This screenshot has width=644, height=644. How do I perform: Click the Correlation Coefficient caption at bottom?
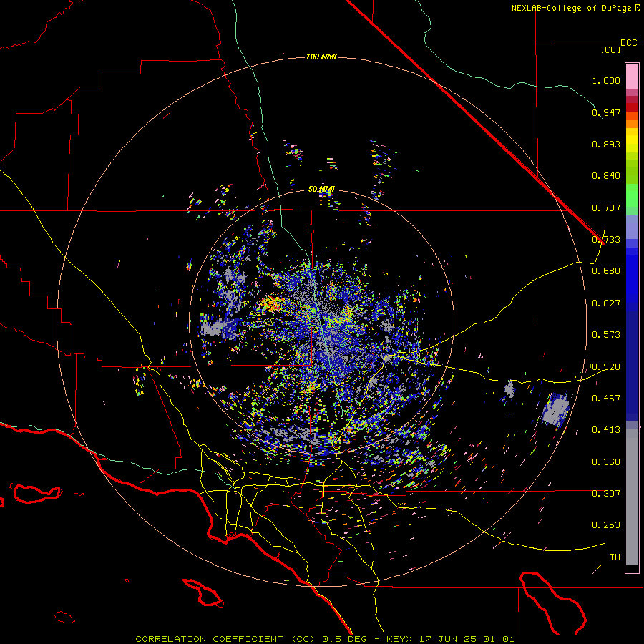324,639
